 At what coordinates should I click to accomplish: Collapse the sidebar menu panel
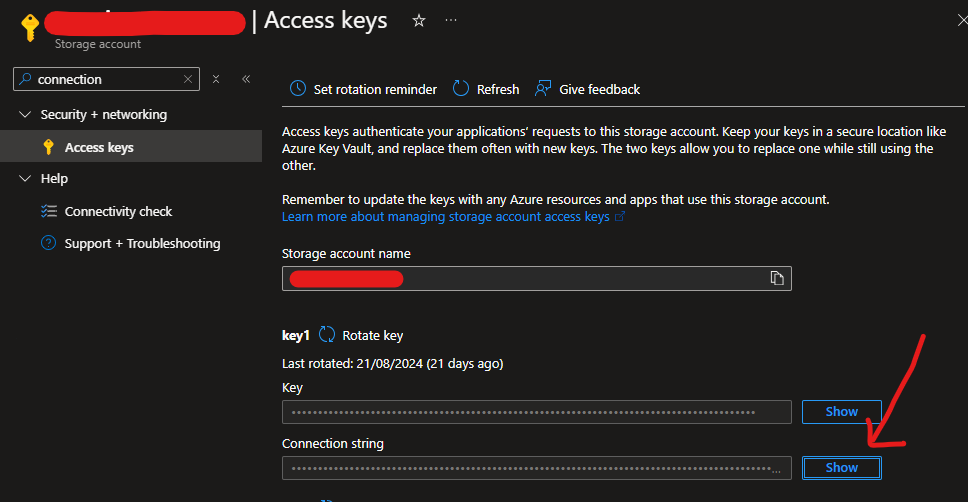[x=246, y=79]
